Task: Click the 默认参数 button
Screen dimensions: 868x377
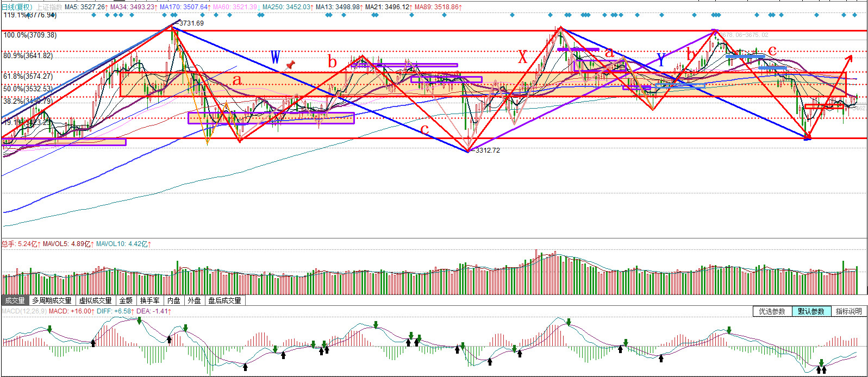Action: [x=811, y=311]
